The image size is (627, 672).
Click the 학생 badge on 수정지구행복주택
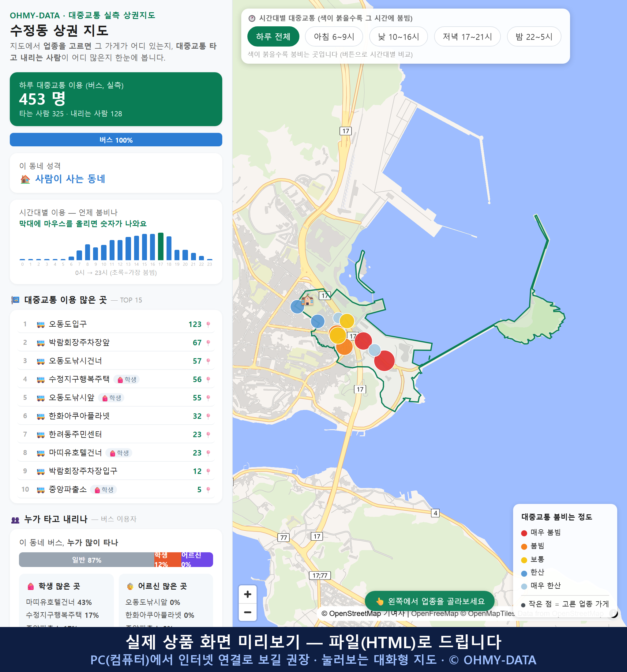click(x=127, y=379)
